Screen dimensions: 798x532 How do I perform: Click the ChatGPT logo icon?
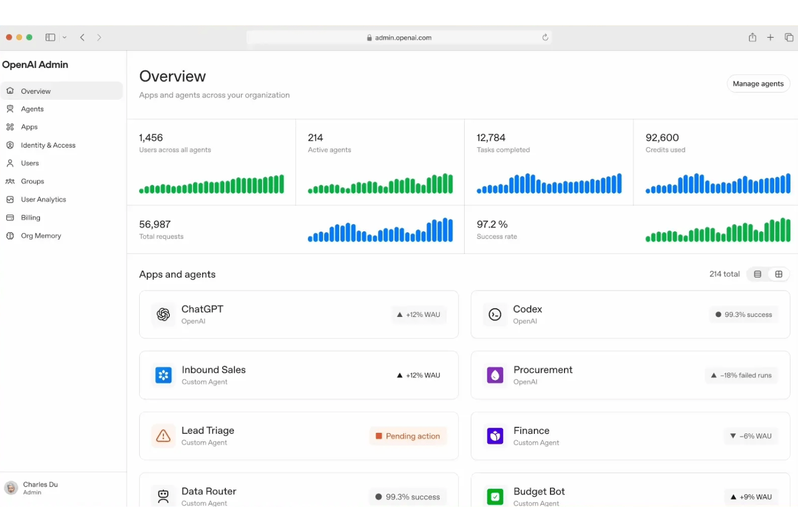click(163, 314)
